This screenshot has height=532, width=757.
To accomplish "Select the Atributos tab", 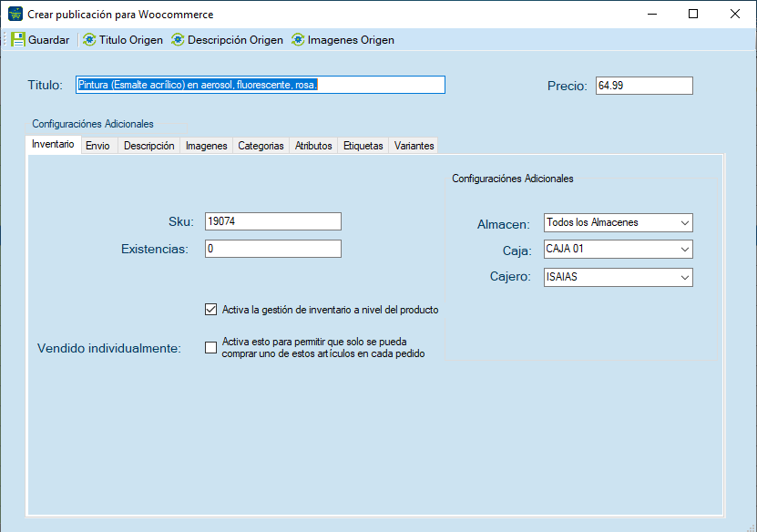I will point(313,146).
